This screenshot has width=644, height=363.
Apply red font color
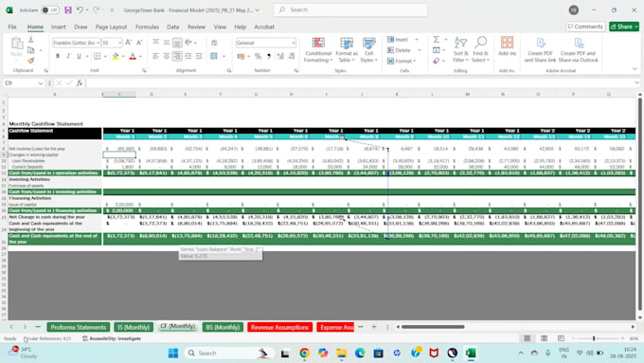(x=133, y=56)
